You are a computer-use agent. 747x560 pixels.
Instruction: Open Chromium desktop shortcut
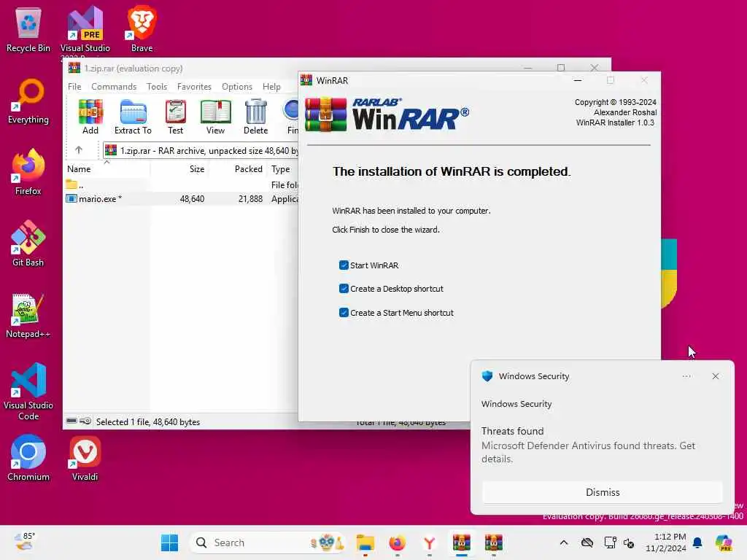[28, 458]
